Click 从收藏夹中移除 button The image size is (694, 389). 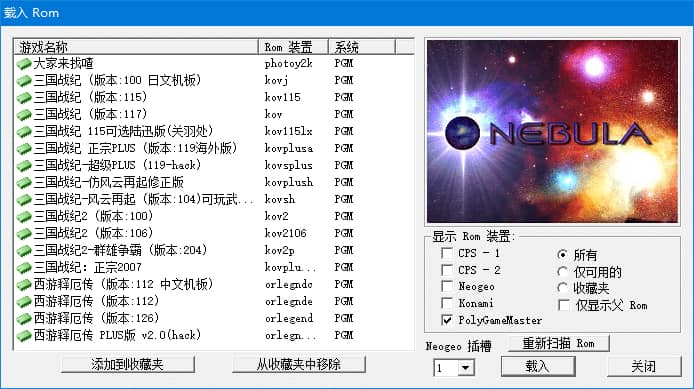click(299, 364)
